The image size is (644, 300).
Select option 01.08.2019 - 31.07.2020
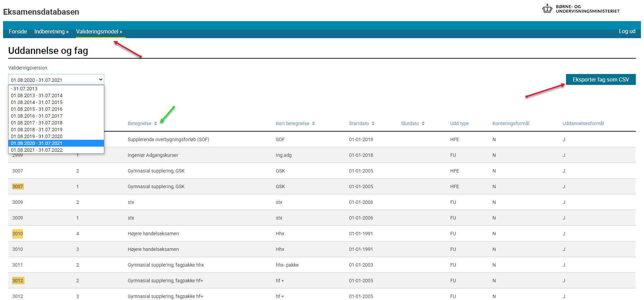[x=56, y=136]
